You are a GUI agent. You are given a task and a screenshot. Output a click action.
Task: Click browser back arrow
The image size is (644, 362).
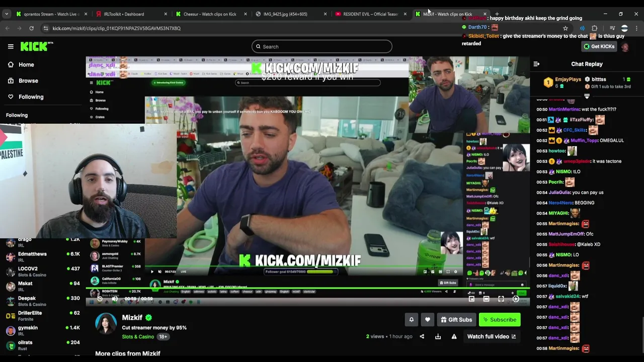[x=8, y=28]
